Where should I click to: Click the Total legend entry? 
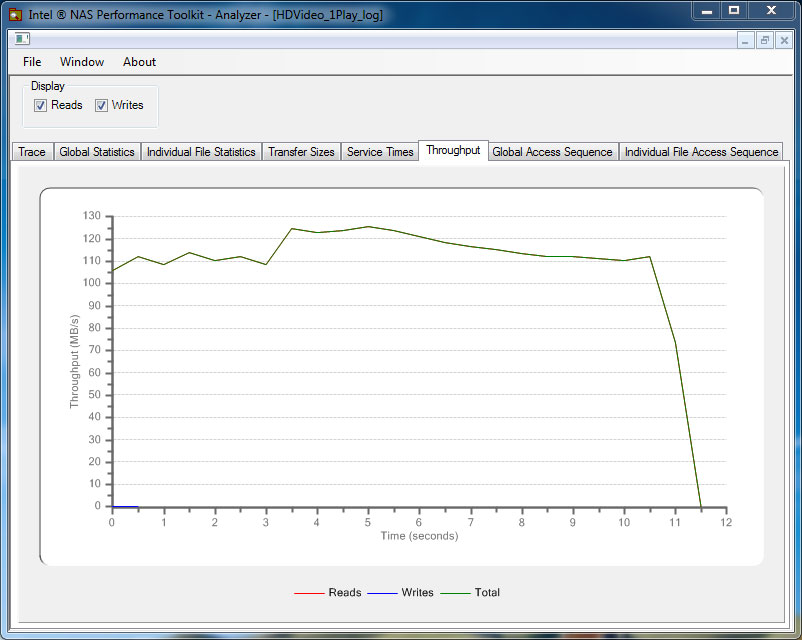pos(470,592)
